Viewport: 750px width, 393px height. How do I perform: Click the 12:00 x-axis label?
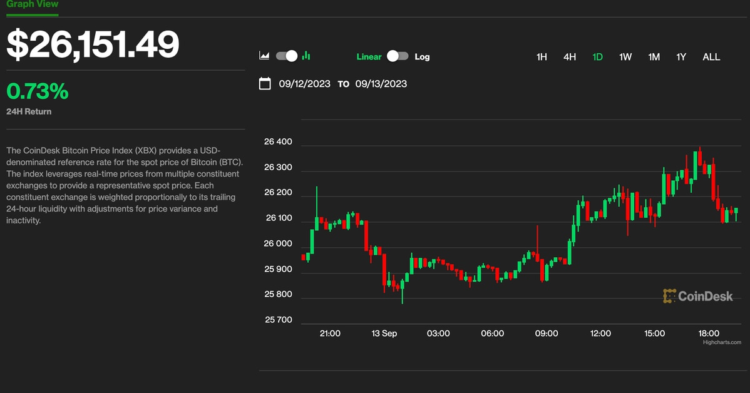coord(600,333)
